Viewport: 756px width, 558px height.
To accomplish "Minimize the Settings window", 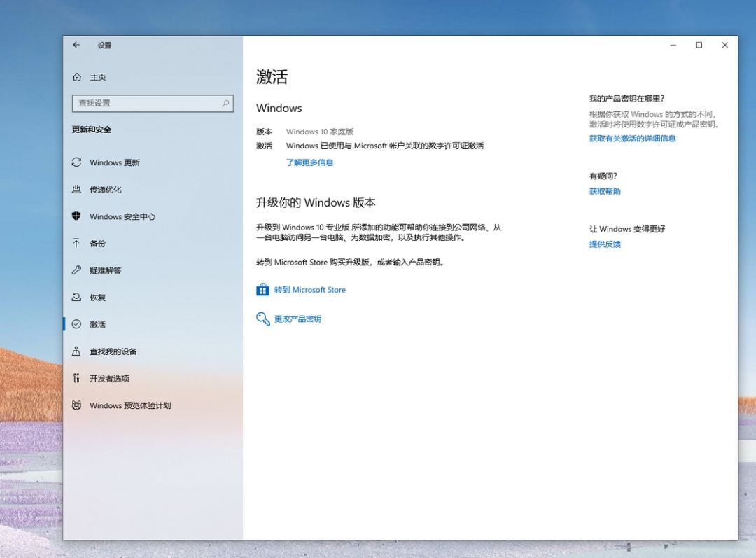I will [x=673, y=46].
